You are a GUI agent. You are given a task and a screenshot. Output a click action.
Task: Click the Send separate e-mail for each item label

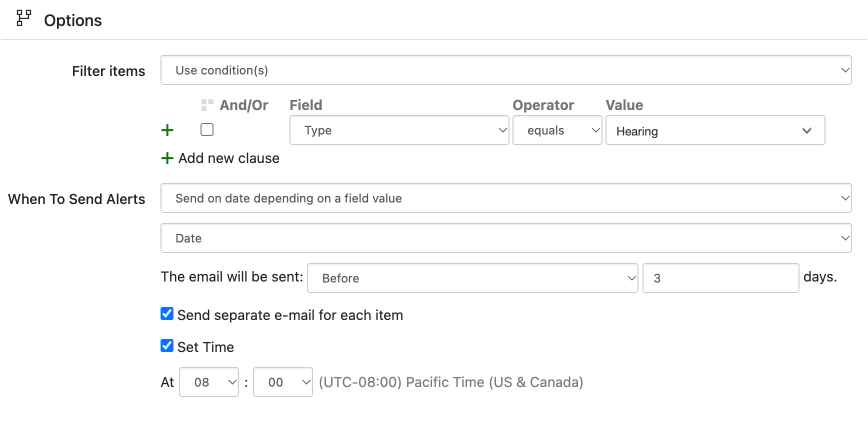click(290, 315)
